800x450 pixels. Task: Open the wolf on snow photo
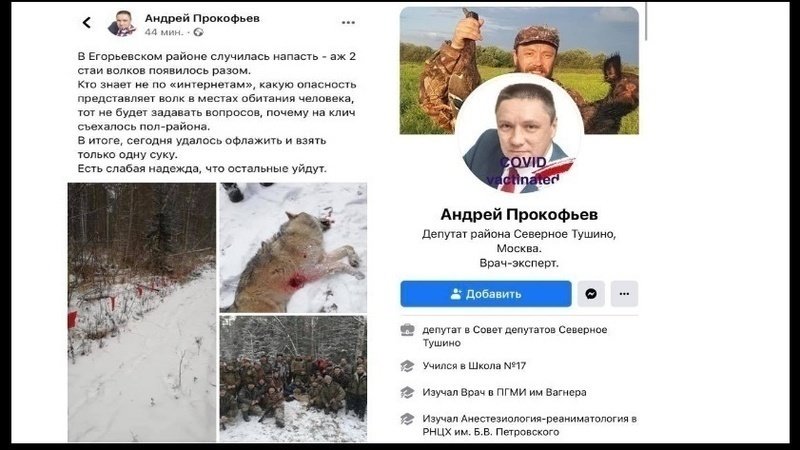pyautogui.click(x=293, y=247)
